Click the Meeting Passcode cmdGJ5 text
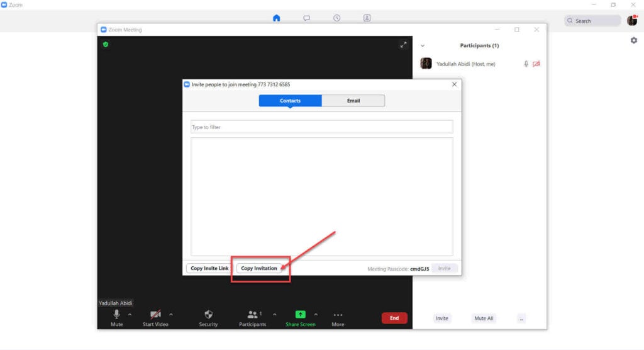This screenshot has width=644, height=350. [398, 269]
